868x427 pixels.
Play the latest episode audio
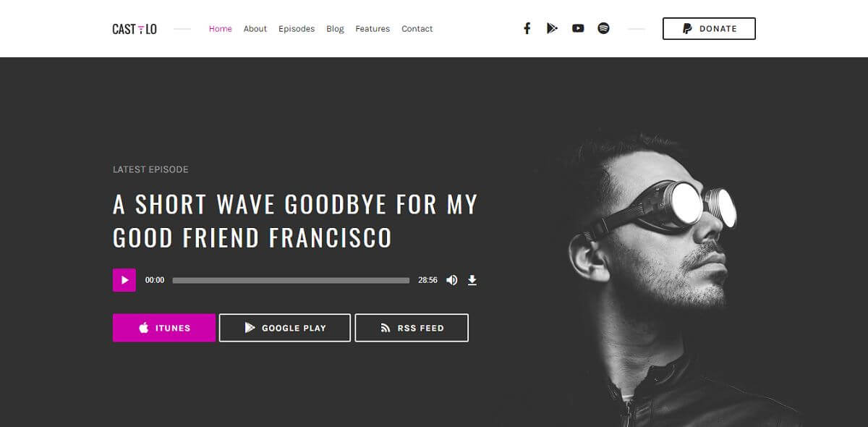tap(124, 280)
